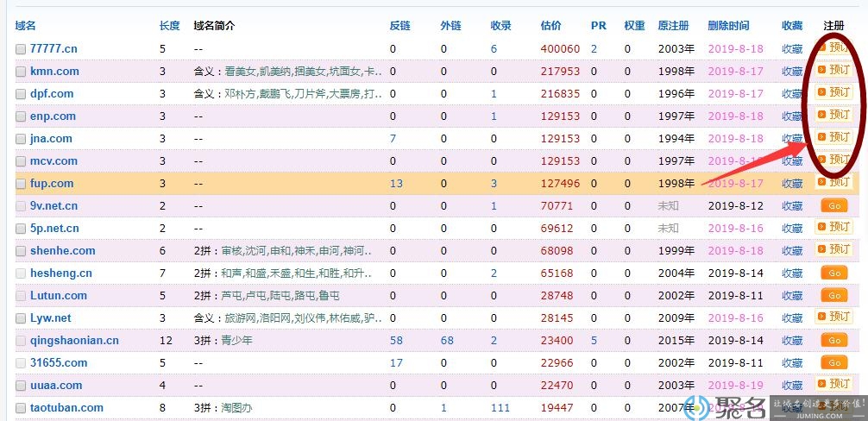This screenshot has width=868, height=421.
Task: Sort by the 域名 column header
Action: (26, 25)
